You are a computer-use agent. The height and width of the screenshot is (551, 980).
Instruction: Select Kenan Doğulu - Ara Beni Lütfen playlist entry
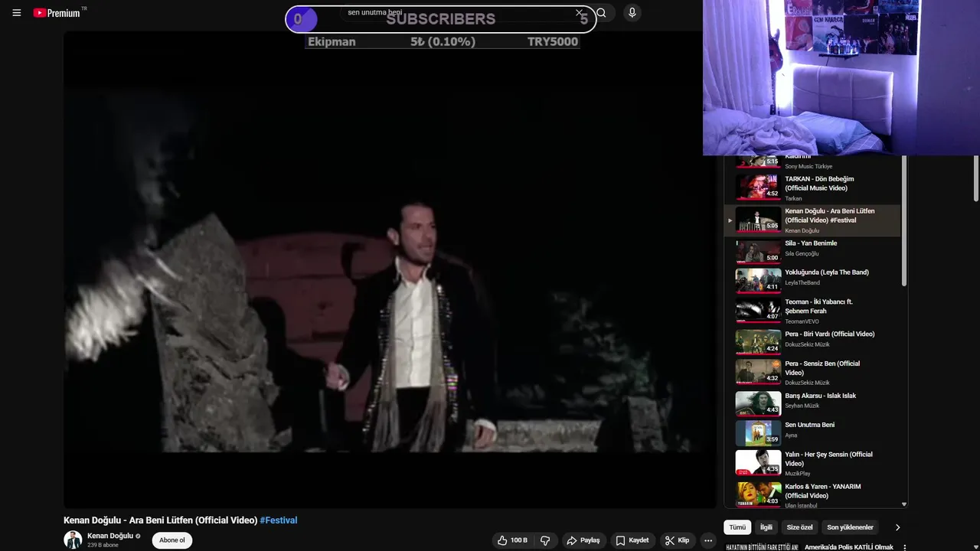point(813,220)
